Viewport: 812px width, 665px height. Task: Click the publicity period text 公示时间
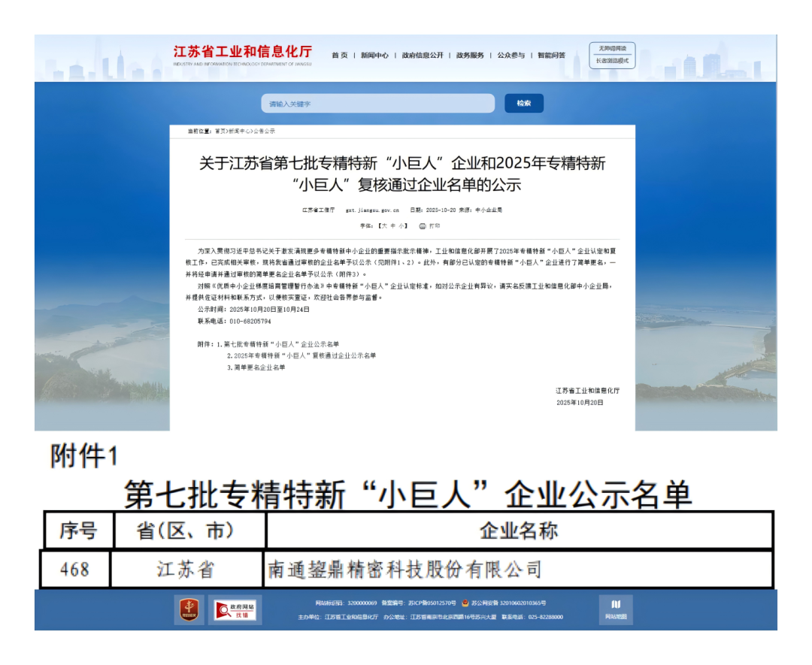click(x=253, y=310)
